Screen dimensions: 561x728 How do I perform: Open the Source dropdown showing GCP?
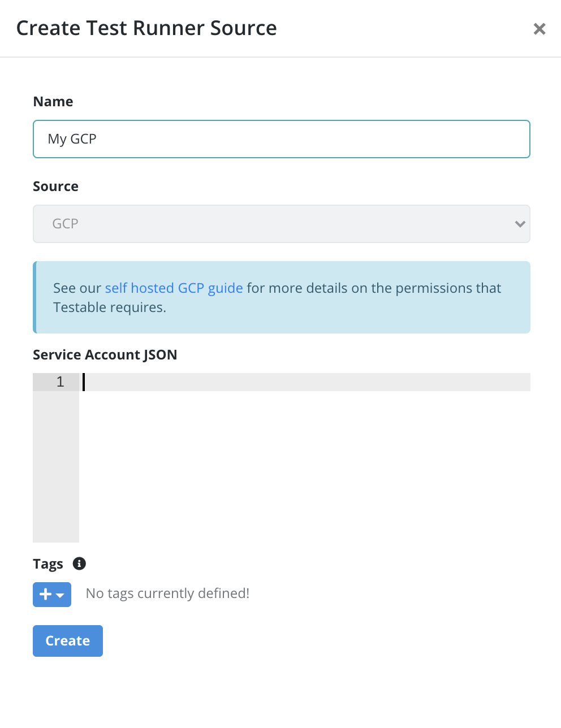point(282,224)
